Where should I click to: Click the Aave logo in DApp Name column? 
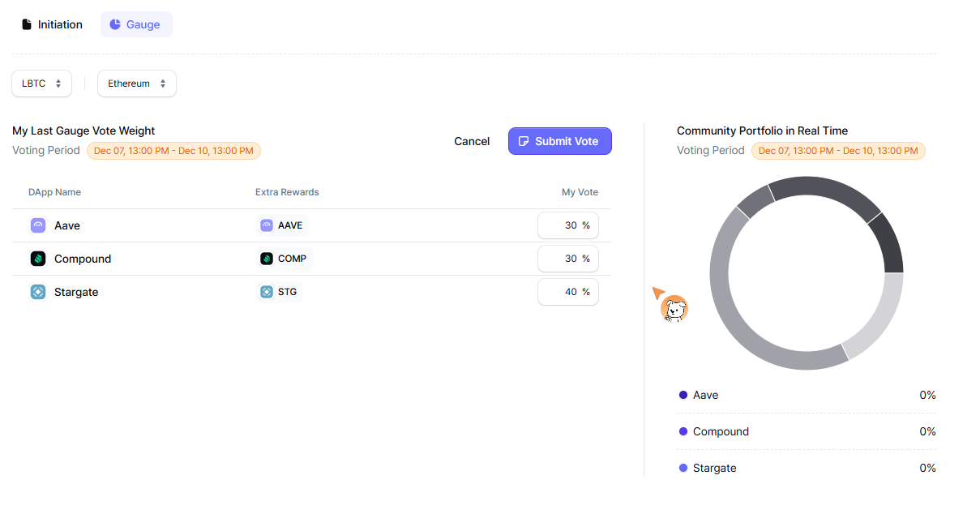click(x=38, y=225)
